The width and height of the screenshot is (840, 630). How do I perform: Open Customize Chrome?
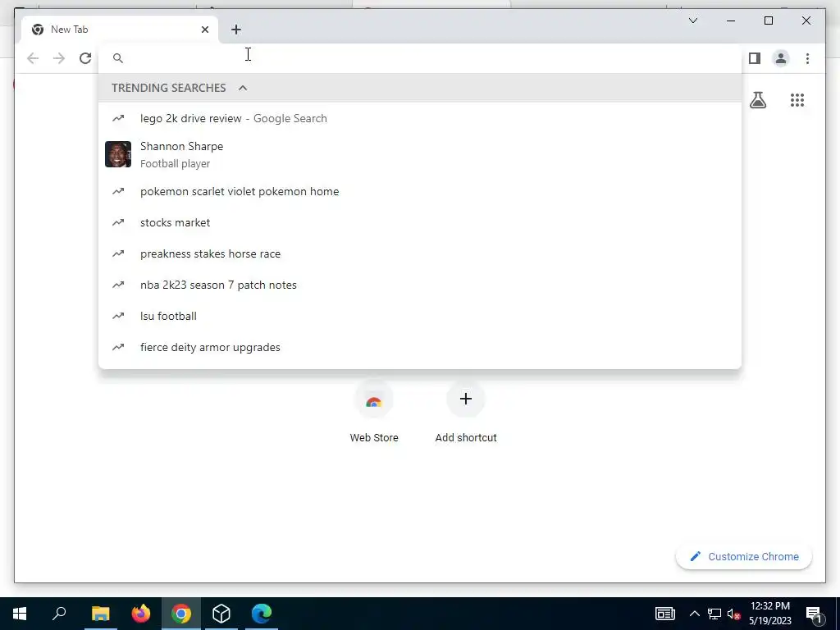[x=743, y=557]
